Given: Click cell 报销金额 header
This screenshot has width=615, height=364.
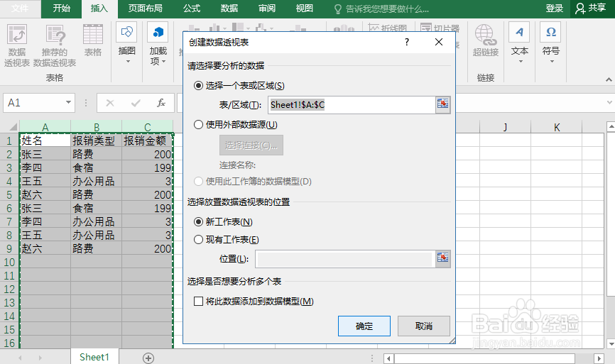Looking at the screenshot, I should click(x=148, y=140).
